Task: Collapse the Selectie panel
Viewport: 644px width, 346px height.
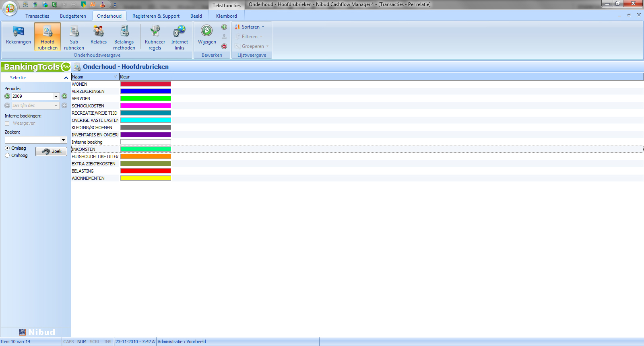Action: (x=66, y=78)
